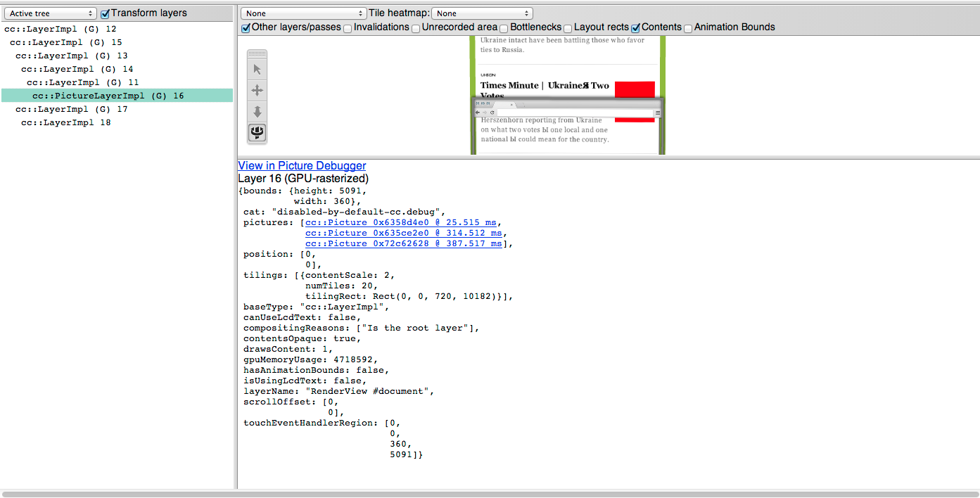Image resolution: width=980 pixels, height=498 pixels.
Task: Open the Tile heatmap dropdown
Action: coord(482,13)
